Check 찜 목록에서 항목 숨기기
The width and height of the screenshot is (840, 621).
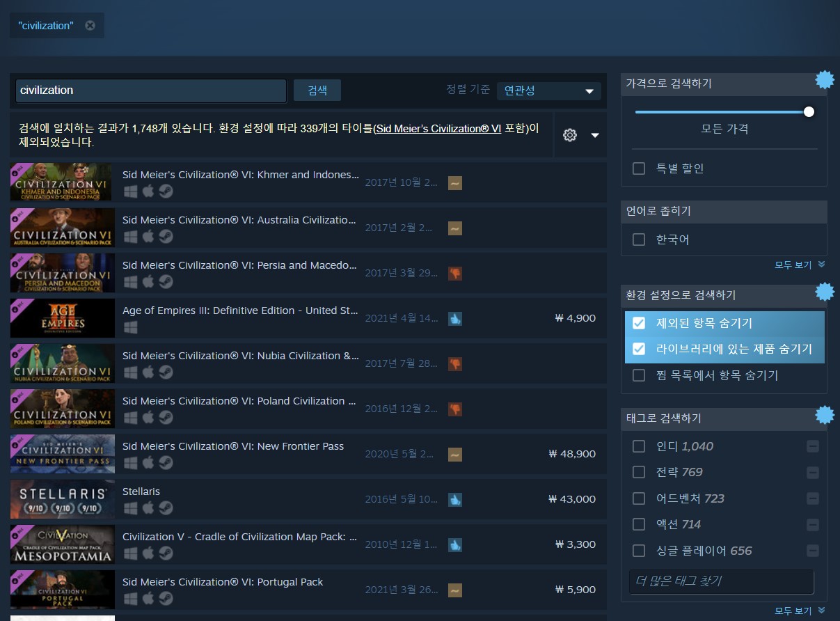pos(638,375)
